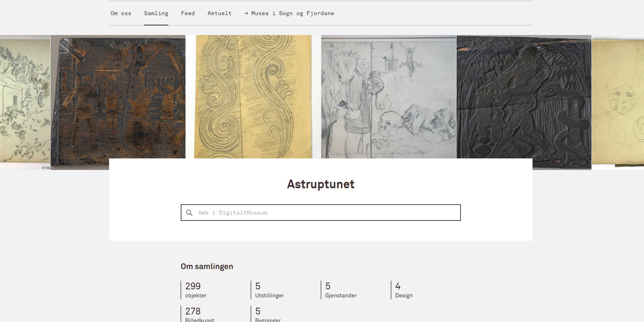This screenshot has height=322, width=644.
Task: Open the yellow ornamental scroll drawing thumbnail
Action: point(253,96)
